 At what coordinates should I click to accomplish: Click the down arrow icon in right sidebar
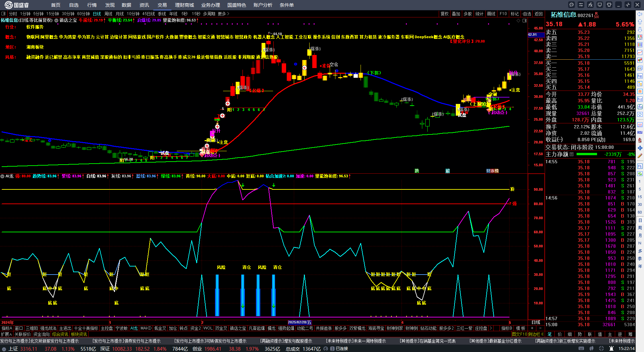(640, 30)
